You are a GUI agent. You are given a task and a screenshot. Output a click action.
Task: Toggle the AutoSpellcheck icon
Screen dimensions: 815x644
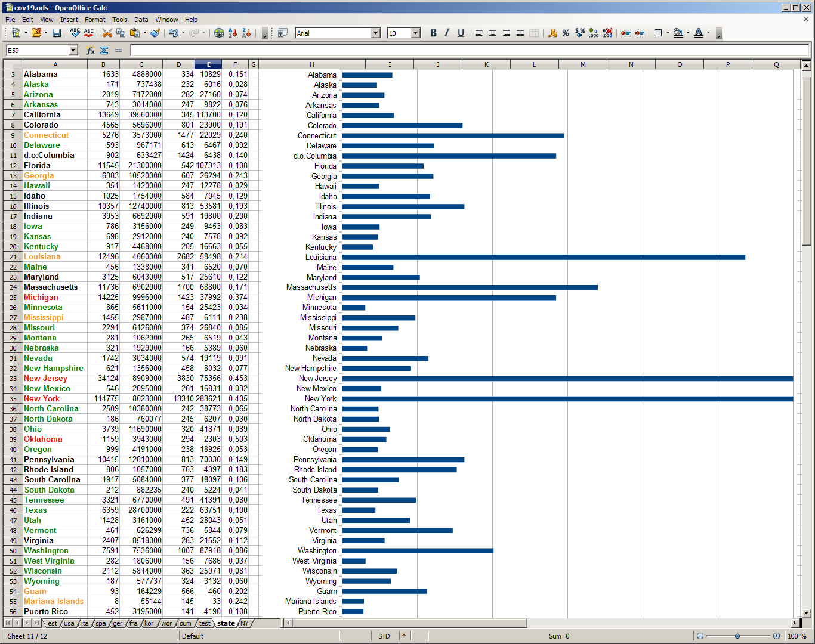(89, 33)
